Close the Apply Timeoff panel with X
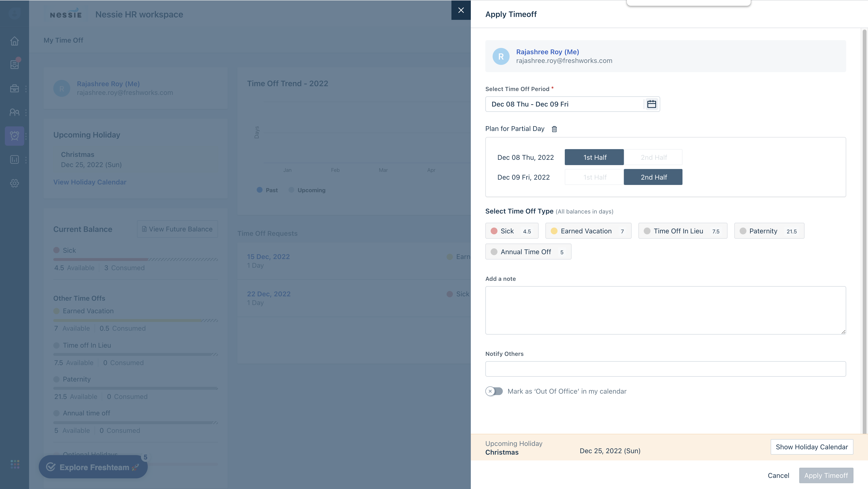 point(461,10)
